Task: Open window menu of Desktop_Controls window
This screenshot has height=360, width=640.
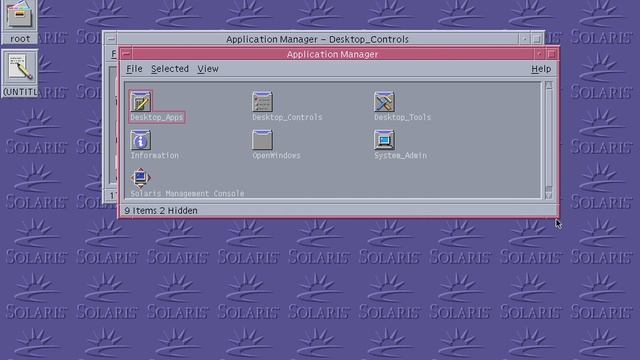Action: (111, 39)
